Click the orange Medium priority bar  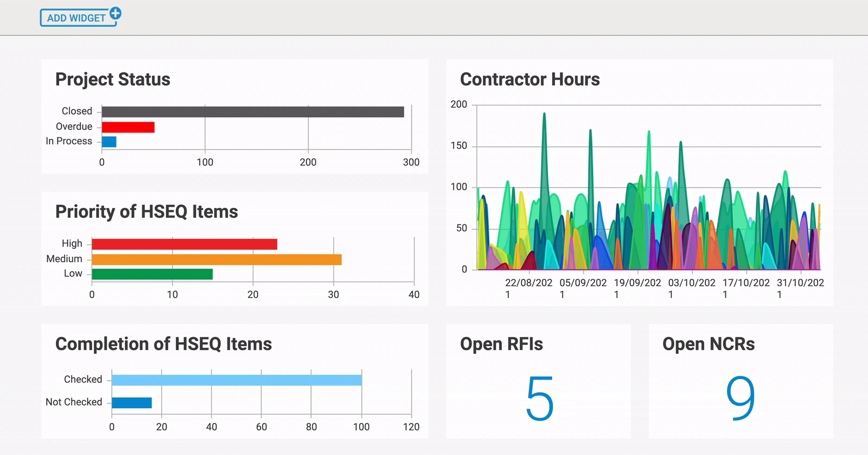pos(217,260)
